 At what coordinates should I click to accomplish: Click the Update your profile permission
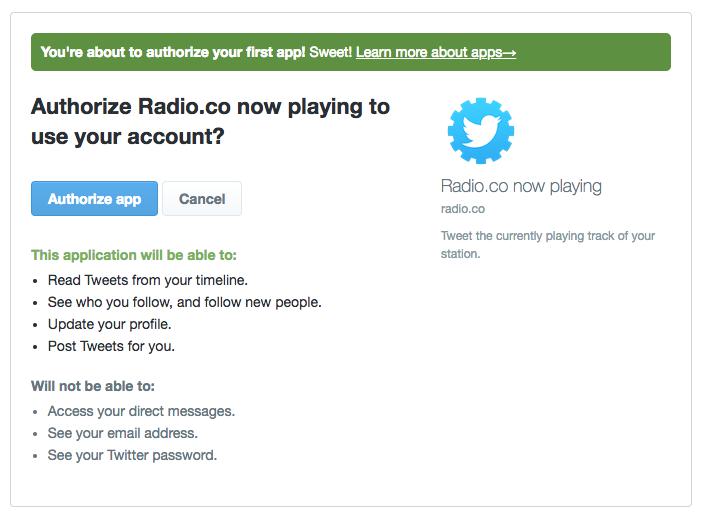(109, 324)
